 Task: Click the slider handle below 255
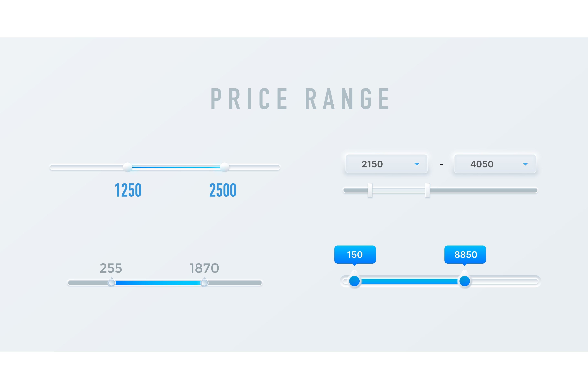pos(112,283)
